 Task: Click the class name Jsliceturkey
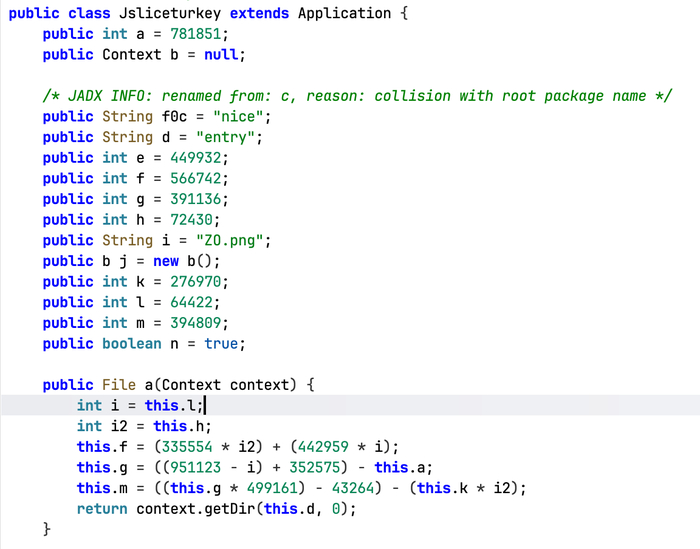pos(170,13)
